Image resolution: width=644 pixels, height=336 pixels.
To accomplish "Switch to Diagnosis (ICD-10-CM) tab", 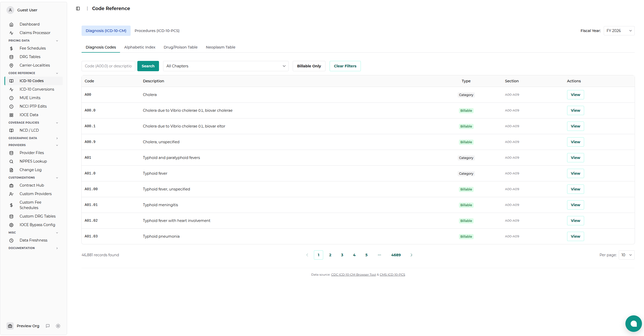I will [106, 31].
